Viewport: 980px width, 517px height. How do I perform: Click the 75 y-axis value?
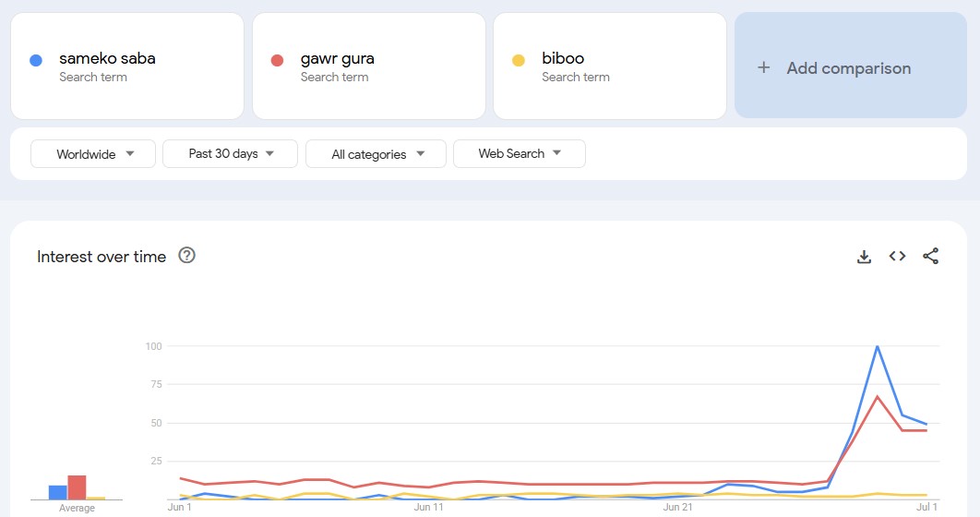(x=156, y=384)
